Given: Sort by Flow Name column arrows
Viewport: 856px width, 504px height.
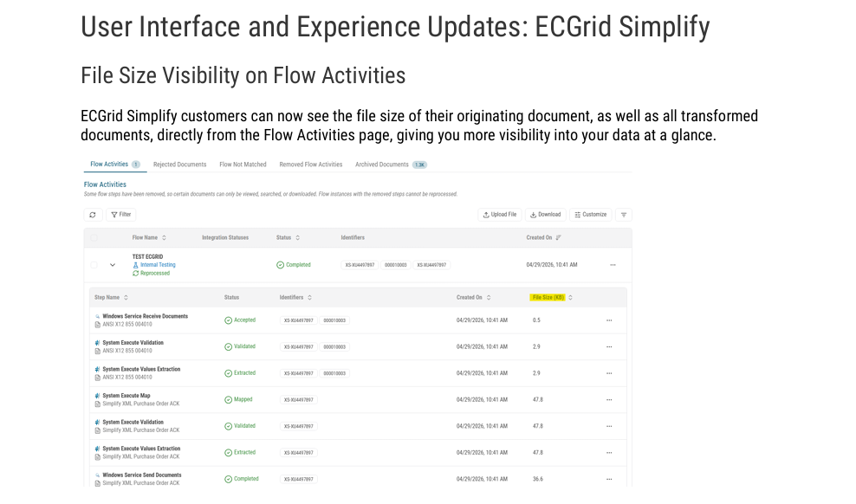Looking at the screenshot, I should 164,238.
